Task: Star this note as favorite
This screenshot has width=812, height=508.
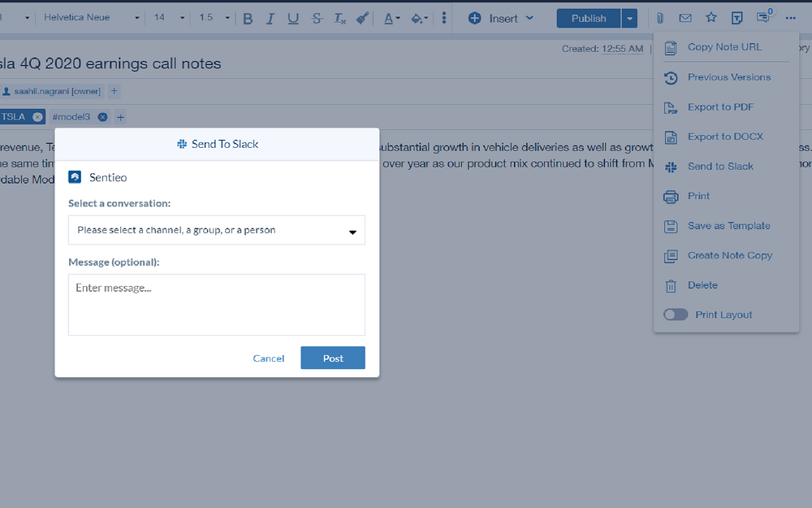Action: [711, 18]
